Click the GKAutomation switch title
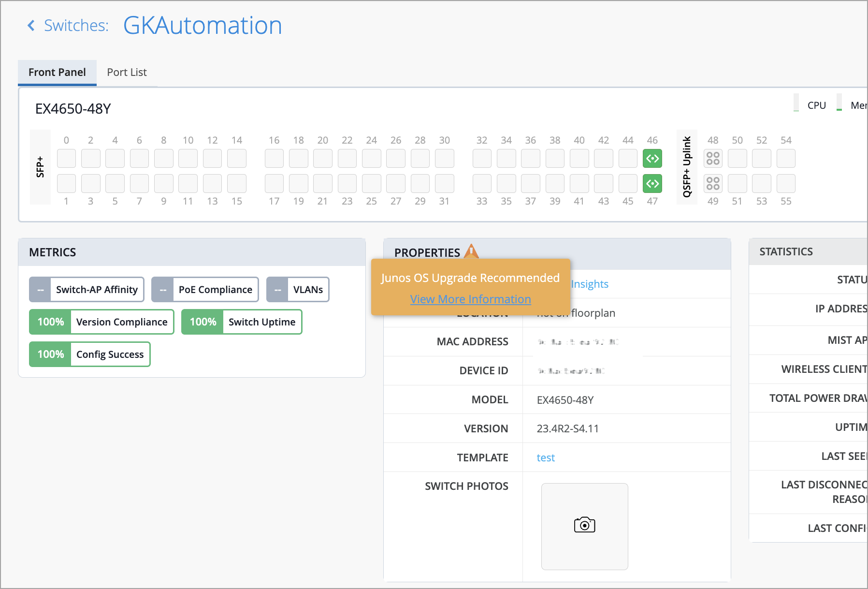 (203, 26)
